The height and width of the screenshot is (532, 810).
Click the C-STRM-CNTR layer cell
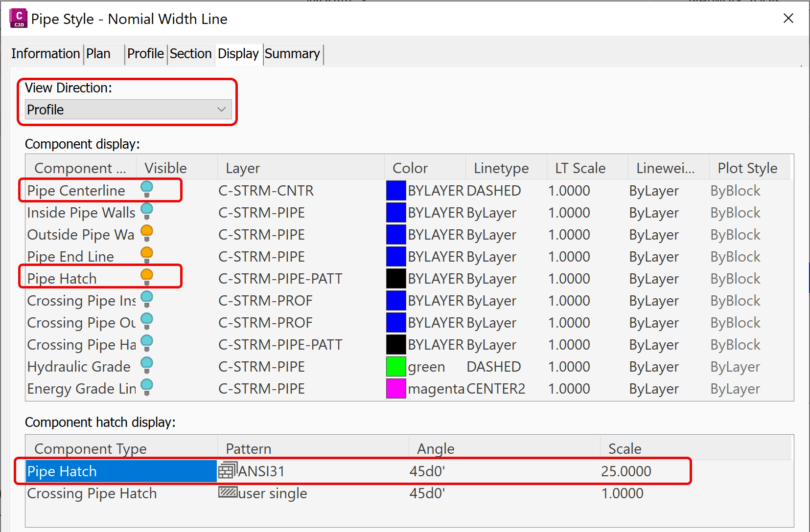click(x=266, y=190)
